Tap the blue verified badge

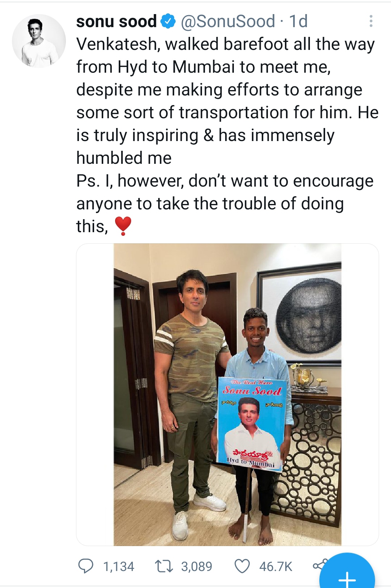point(168,21)
